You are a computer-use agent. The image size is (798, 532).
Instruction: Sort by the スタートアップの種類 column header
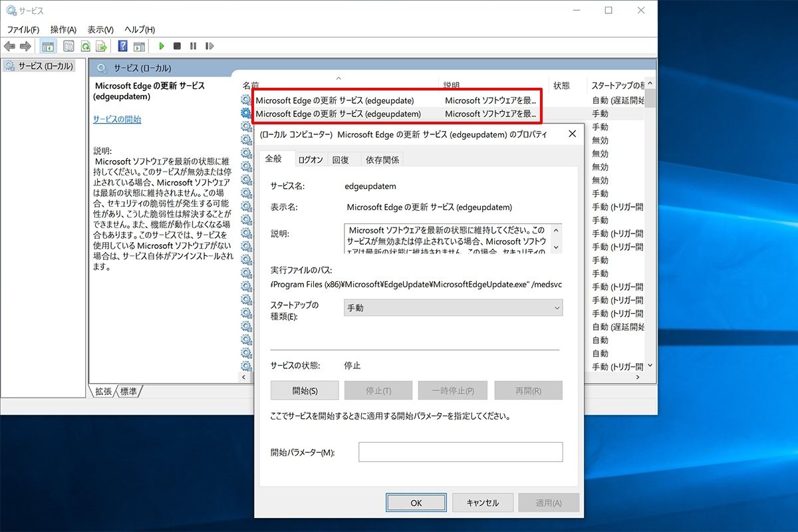618,86
